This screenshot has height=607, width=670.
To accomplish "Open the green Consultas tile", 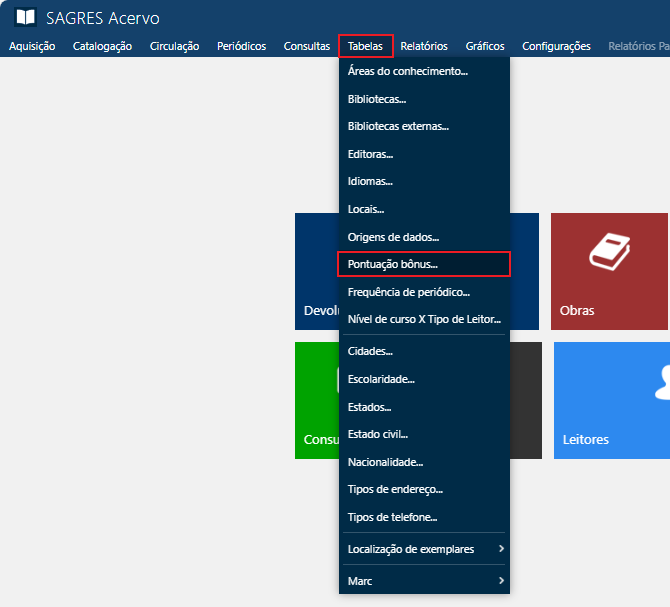I will point(317,401).
